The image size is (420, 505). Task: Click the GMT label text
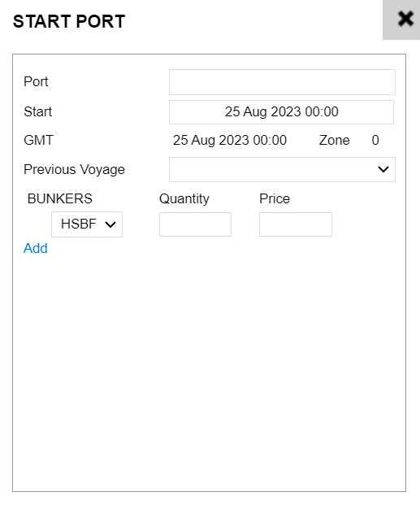38,141
